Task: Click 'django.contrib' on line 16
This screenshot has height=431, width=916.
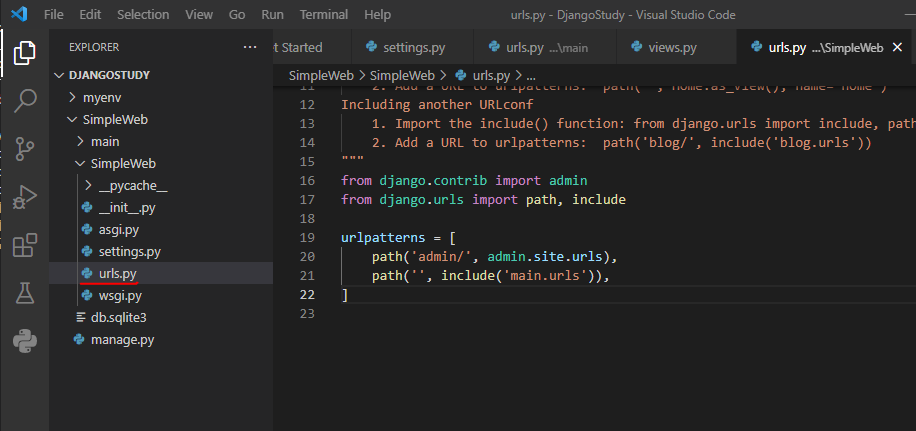Action: (433, 180)
